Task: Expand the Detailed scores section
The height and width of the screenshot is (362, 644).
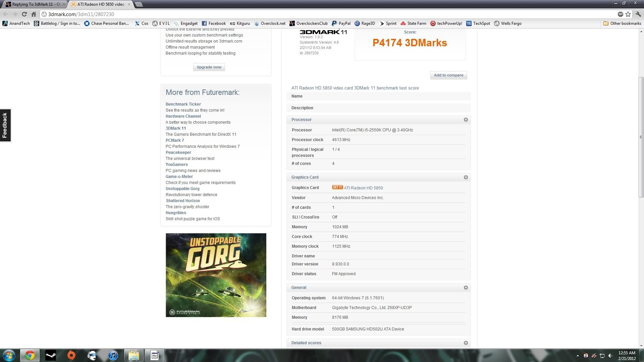Action: point(466,343)
